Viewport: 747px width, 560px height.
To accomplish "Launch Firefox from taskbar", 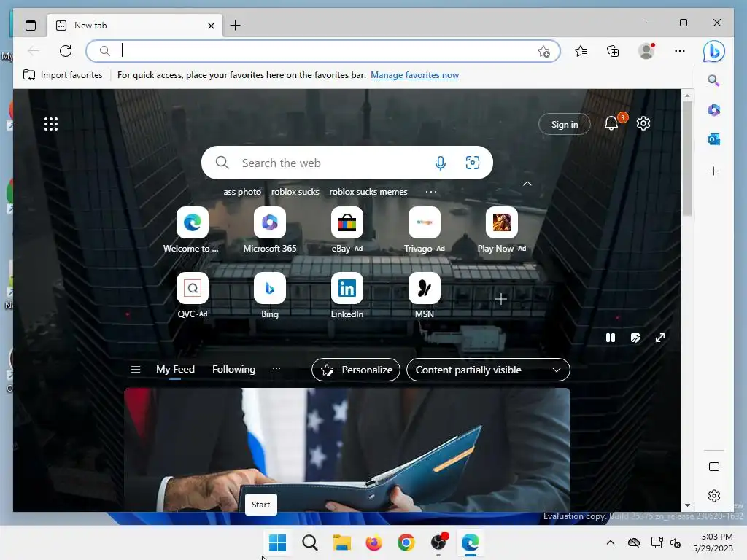I will 374,542.
